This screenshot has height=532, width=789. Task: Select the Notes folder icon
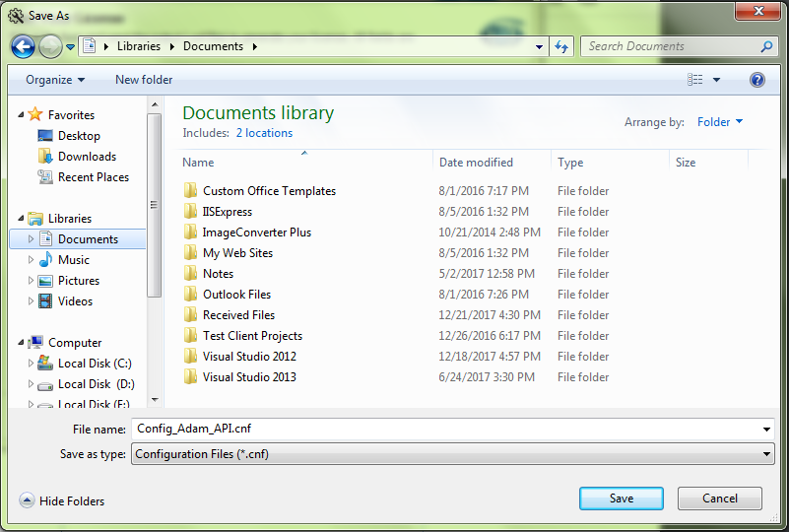[x=190, y=273]
